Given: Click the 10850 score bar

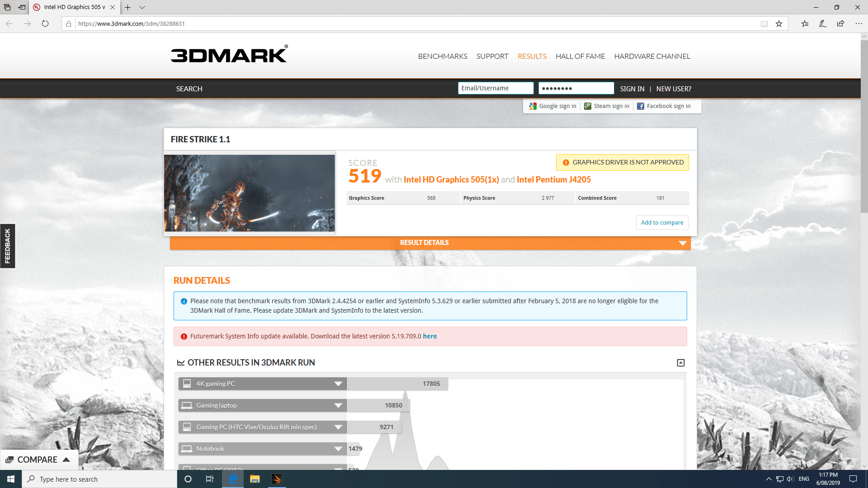Looking at the screenshot, I should (x=378, y=405).
